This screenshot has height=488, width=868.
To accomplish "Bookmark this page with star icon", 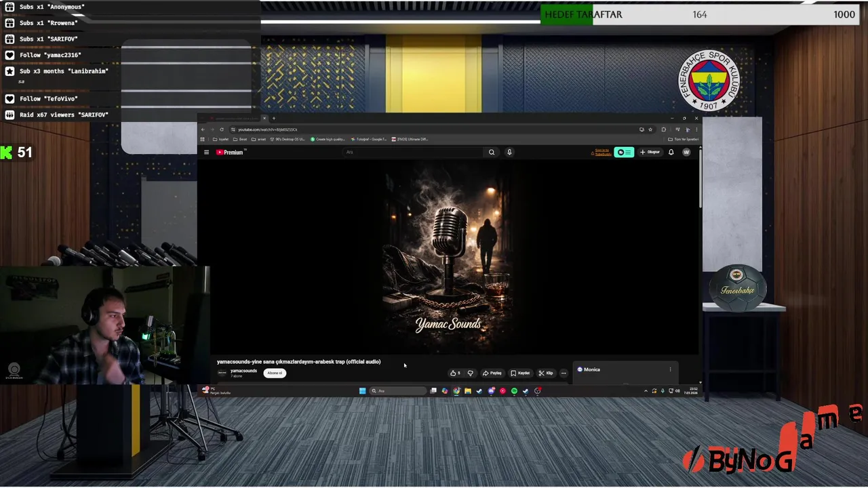I will [650, 129].
